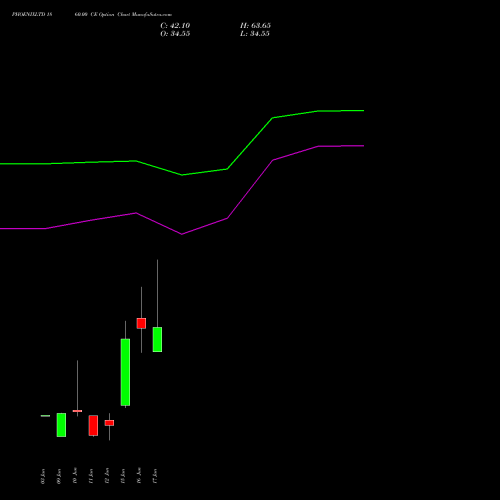Click the 10 Jan date label
This screenshot has width=500, height=500.
tap(75, 476)
